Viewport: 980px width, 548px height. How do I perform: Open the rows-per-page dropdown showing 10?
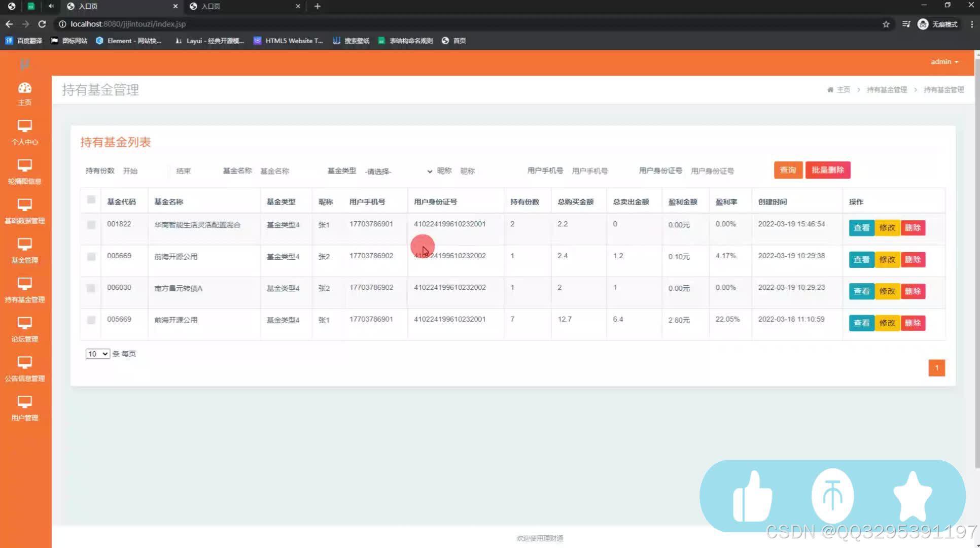pos(97,354)
